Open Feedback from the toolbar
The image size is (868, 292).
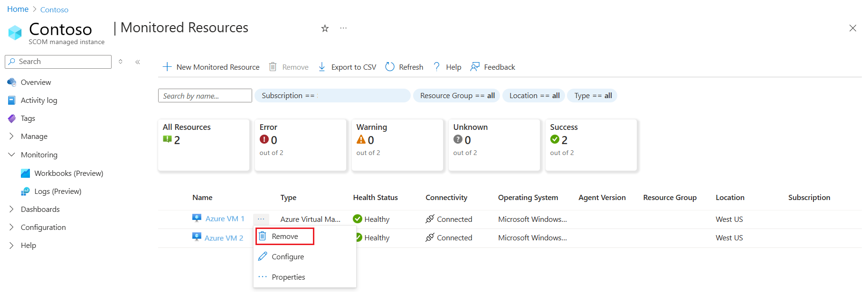coord(492,67)
